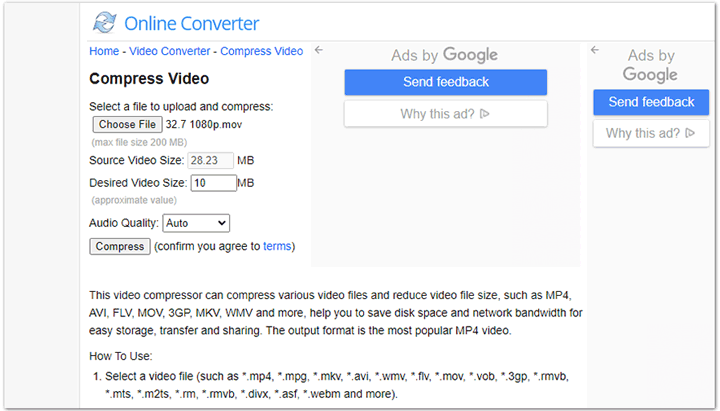The height and width of the screenshot is (411, 720).
Task: Open the Audio Quality dropdown
Action: pos(196,223)
